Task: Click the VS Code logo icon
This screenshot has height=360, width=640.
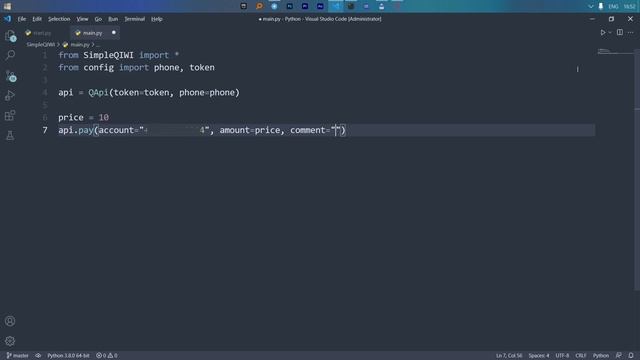Action: click(x=7, y=19)
